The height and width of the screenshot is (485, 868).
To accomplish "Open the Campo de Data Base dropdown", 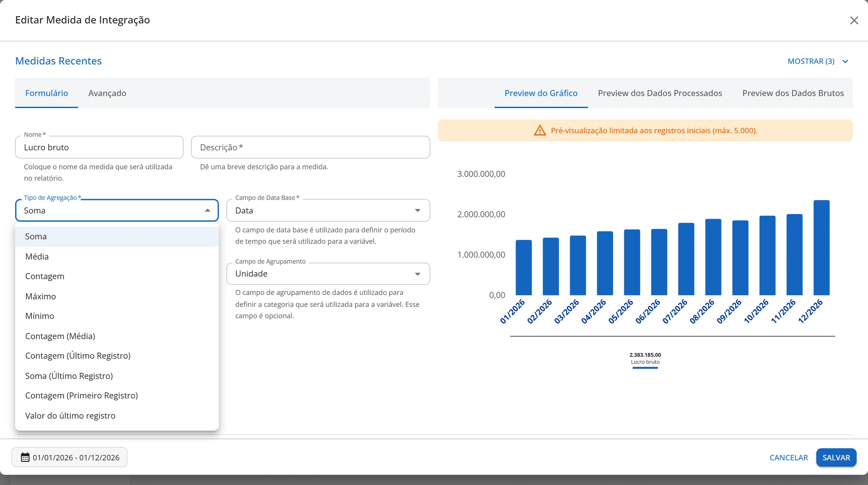I will coord(328,210).
